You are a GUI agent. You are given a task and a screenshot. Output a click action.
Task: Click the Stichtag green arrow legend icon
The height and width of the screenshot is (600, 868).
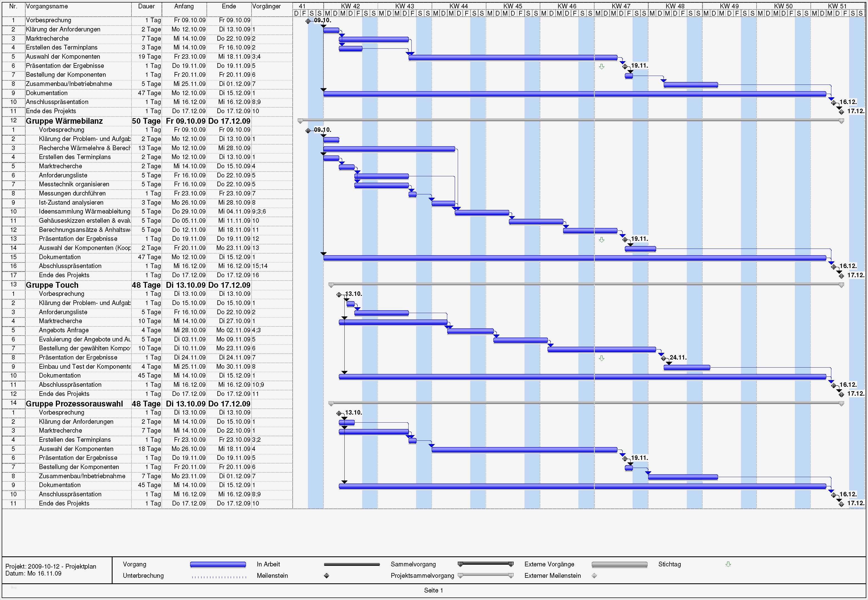pos(728,564)
